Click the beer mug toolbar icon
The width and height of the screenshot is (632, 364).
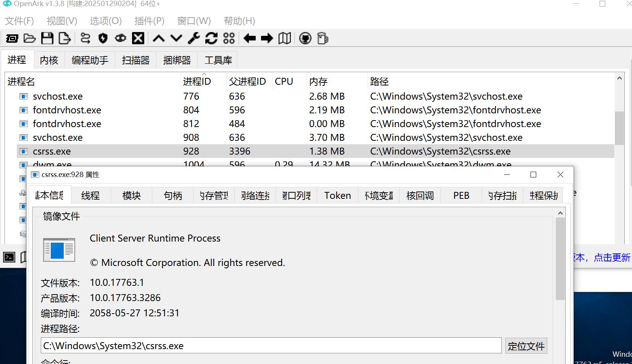coord(322,38)
